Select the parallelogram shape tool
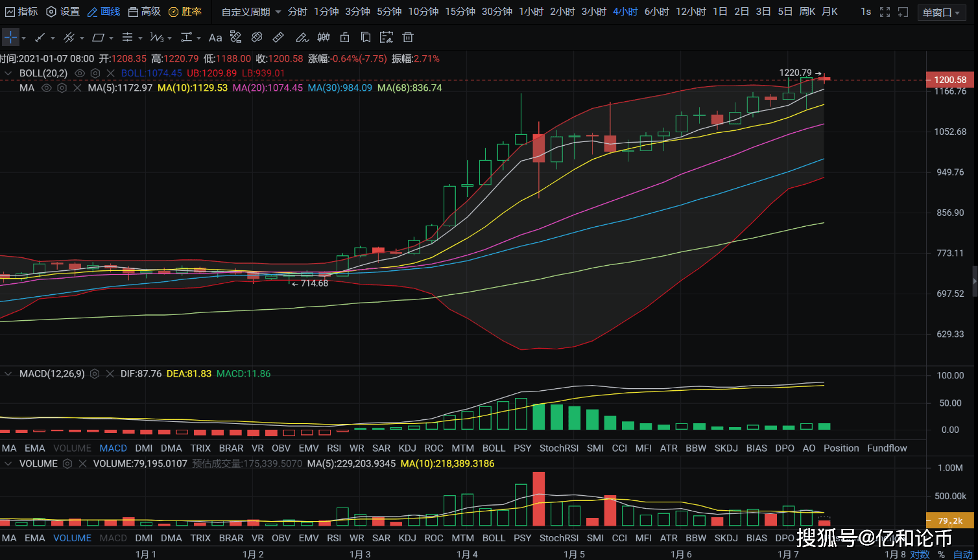This screenshot has width=978, height=560. pyautogui.click(x=99, y=38)
